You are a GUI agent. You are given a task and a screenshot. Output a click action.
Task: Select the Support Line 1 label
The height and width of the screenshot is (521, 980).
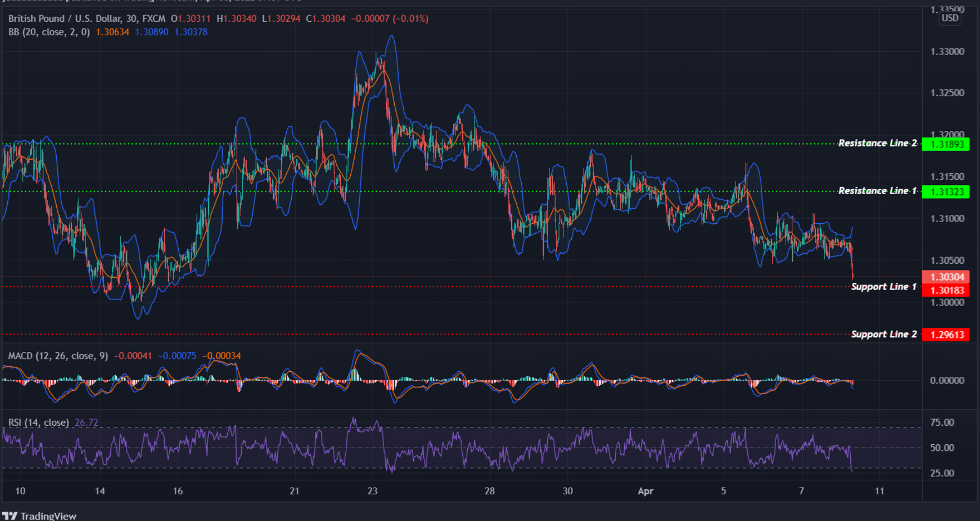click(885, 287)
